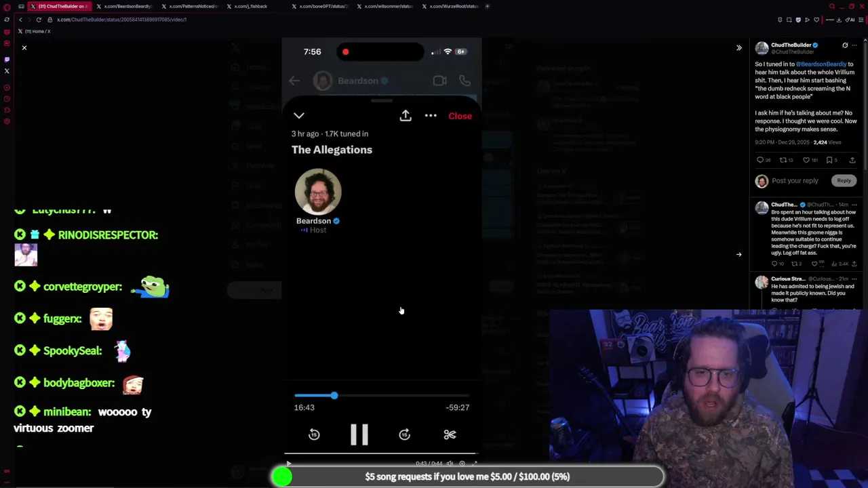868x488 pixels.
Task: Tap the scissors clip icon
Action: pyautogui.click(x=450, y=434)
